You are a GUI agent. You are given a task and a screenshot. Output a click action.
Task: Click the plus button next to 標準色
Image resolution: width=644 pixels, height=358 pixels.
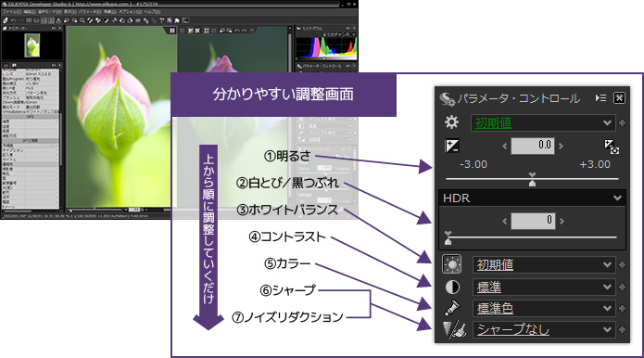623,308
